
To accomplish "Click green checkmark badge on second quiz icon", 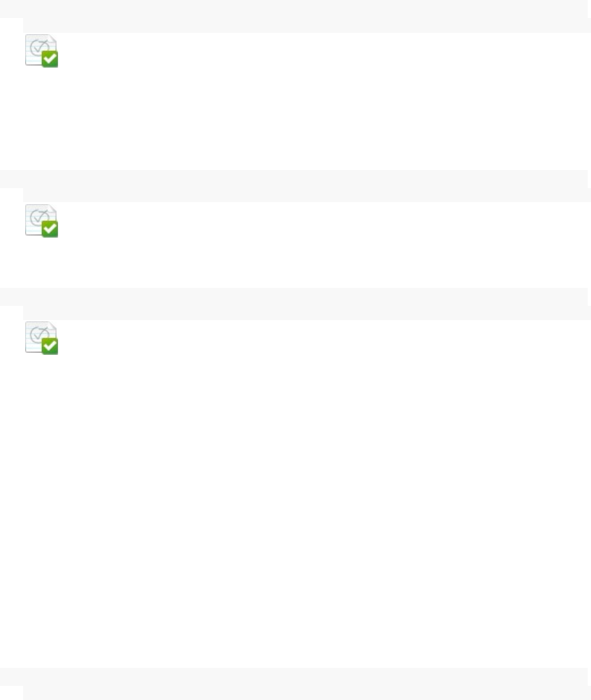I will pos(50,229).
